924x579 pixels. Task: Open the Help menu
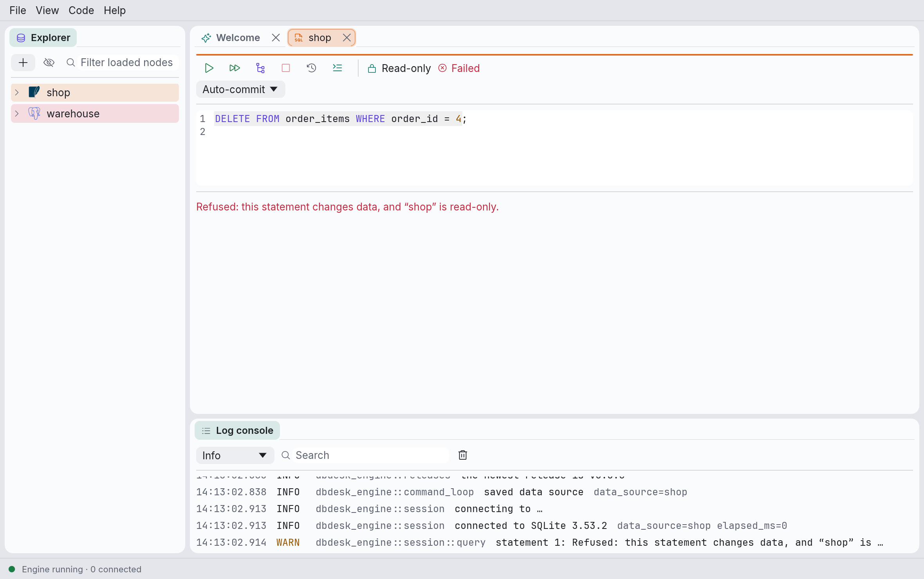coord(115,10)
